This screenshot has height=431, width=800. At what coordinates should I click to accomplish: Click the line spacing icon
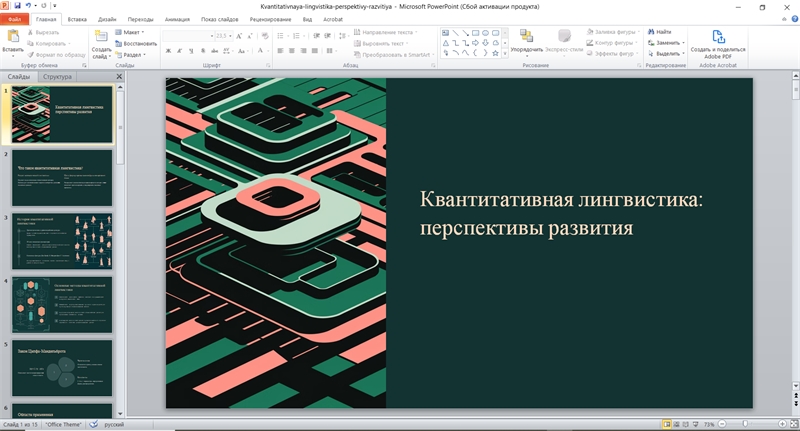tap(343, 36)
